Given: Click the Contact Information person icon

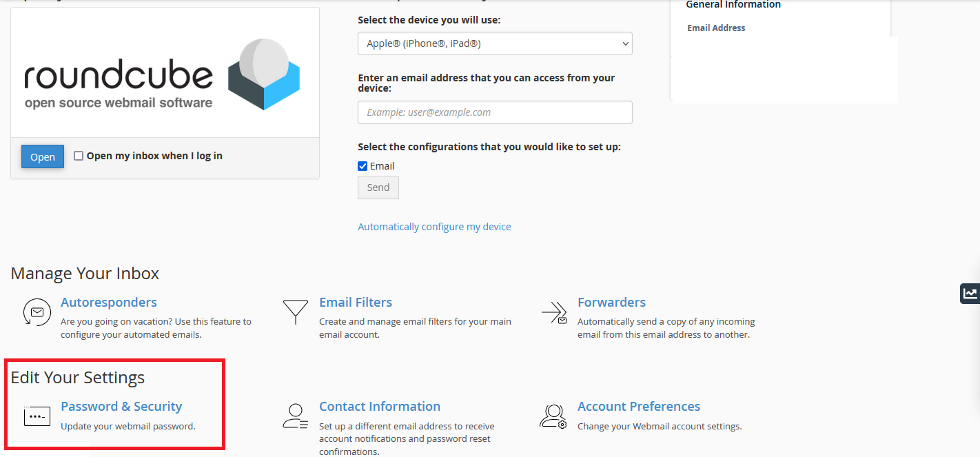Looking at the screenshot, I should 296,416.
